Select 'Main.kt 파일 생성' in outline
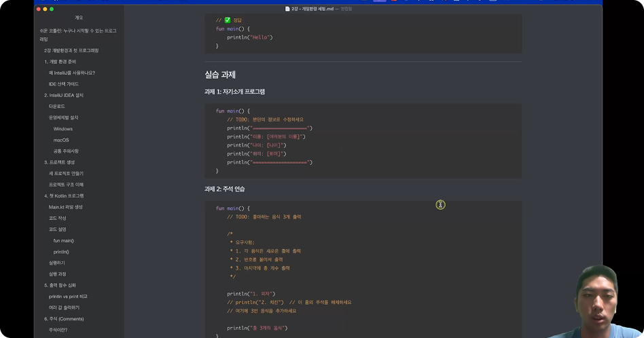Screen dimensions: 644x338 [x=65, y=207]
